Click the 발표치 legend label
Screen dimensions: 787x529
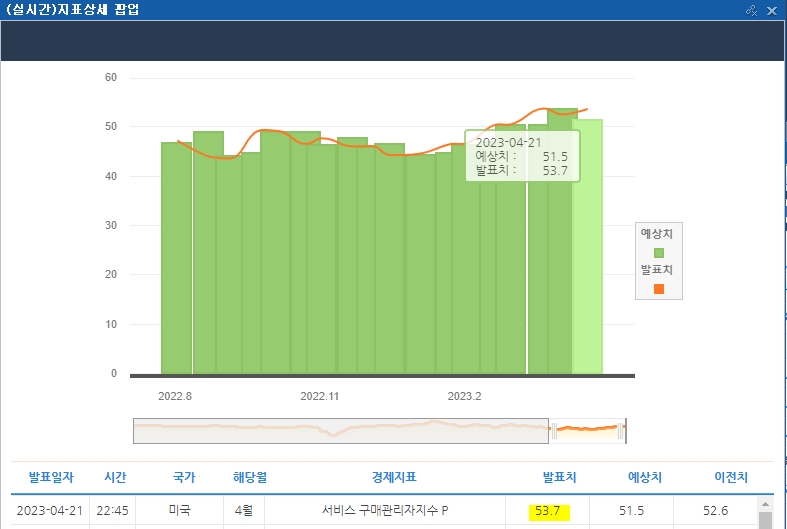coord(657,270)
